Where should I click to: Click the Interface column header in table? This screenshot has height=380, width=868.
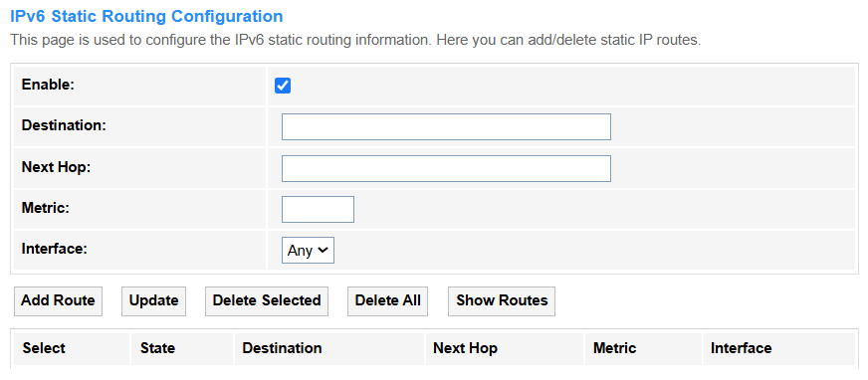(742, 348)
